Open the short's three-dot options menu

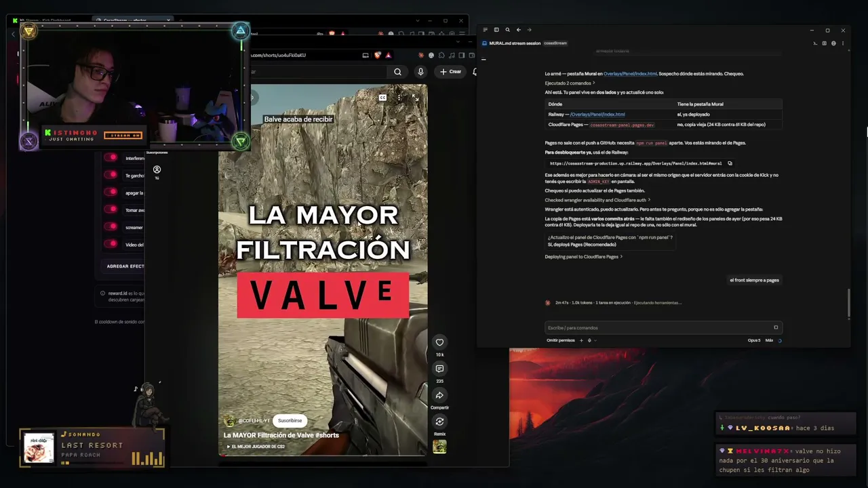coord(399,98)
